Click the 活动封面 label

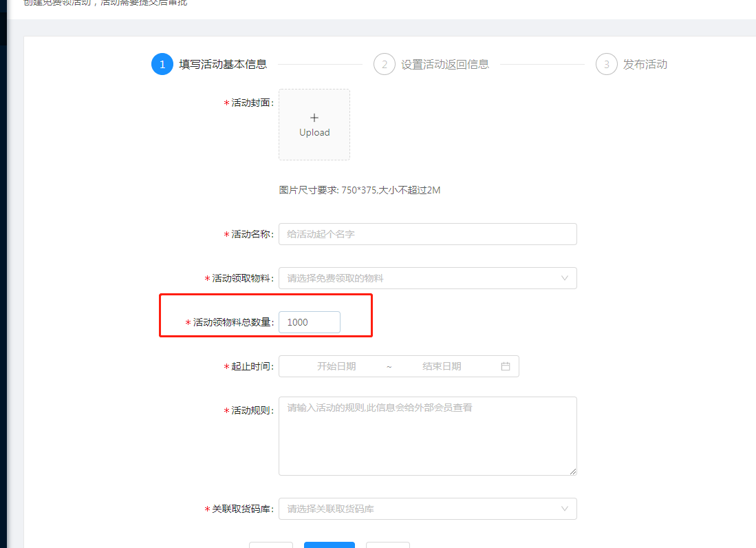[249, 103]
